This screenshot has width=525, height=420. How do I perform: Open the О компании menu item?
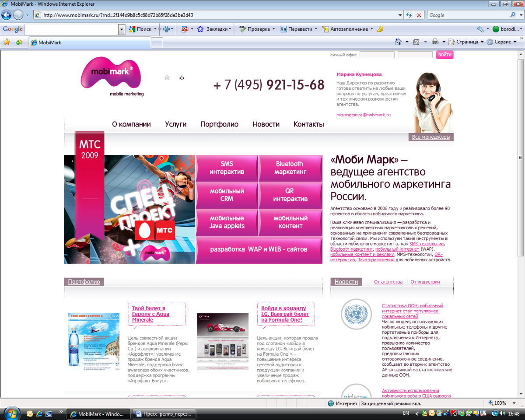pyautogui.click(x=131, y=124)
